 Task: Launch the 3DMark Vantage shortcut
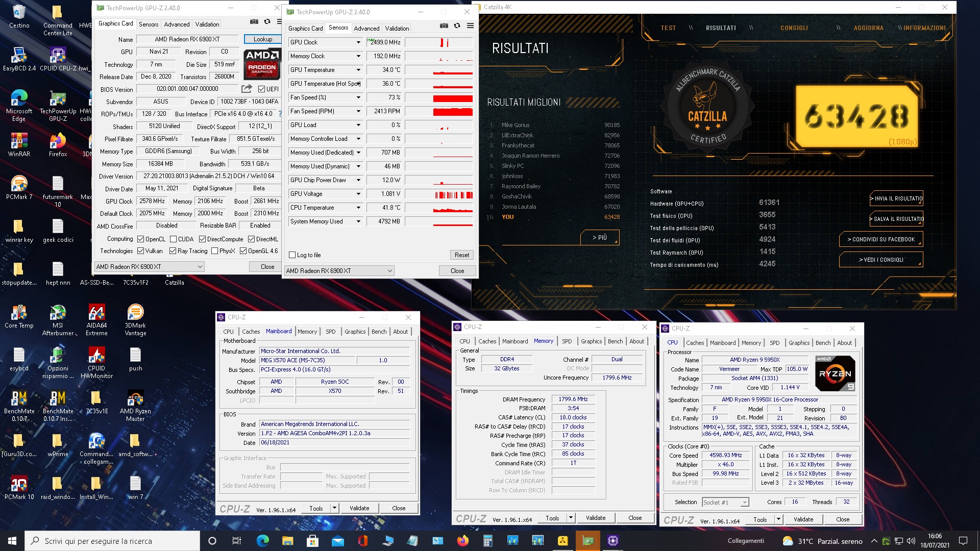pos(135,320)
